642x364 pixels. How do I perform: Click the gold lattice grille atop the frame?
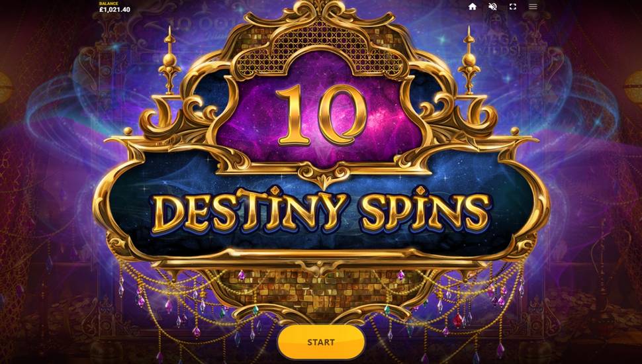point(320,49)
